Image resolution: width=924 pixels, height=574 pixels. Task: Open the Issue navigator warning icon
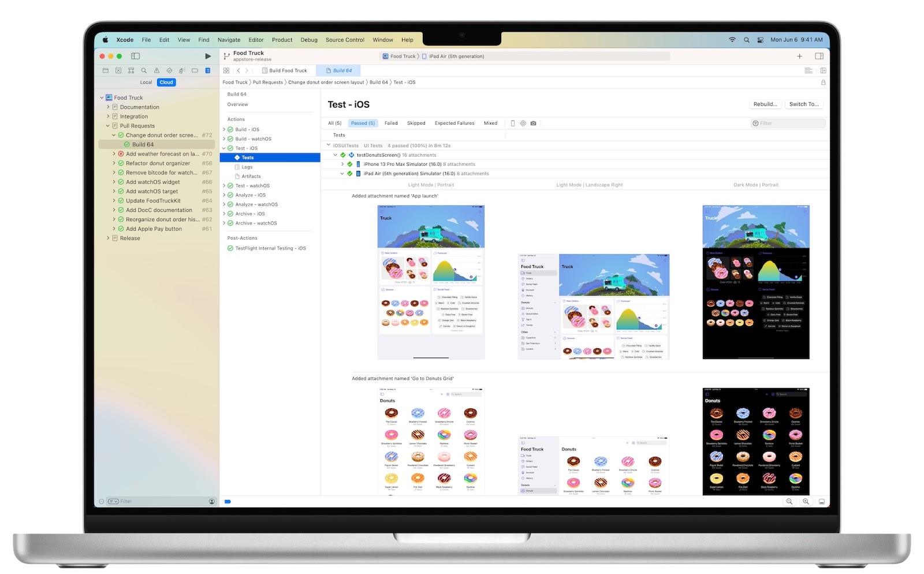157,70
